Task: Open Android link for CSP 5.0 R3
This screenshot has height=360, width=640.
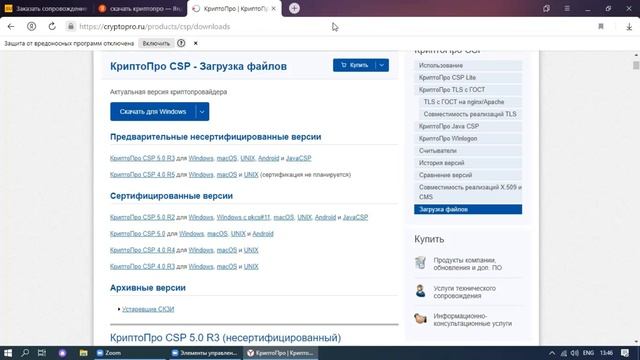Action: pos(268,158)
